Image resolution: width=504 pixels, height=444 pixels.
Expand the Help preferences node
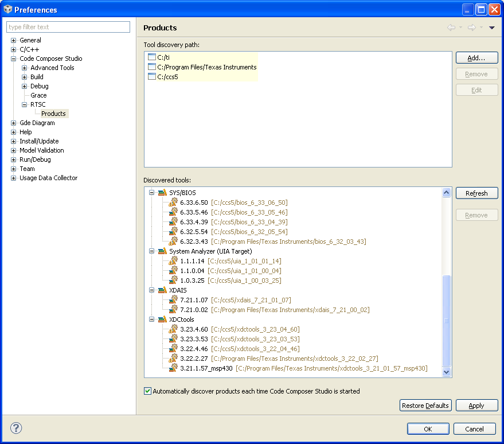tap(14, 132)
